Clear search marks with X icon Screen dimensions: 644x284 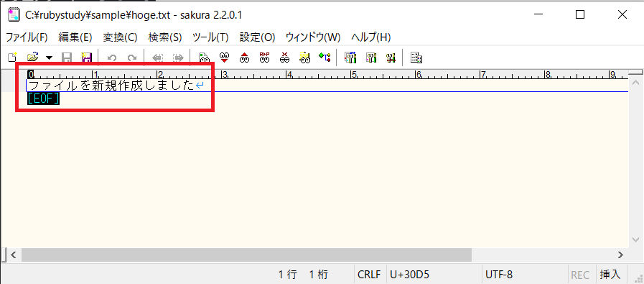[284, 58]
